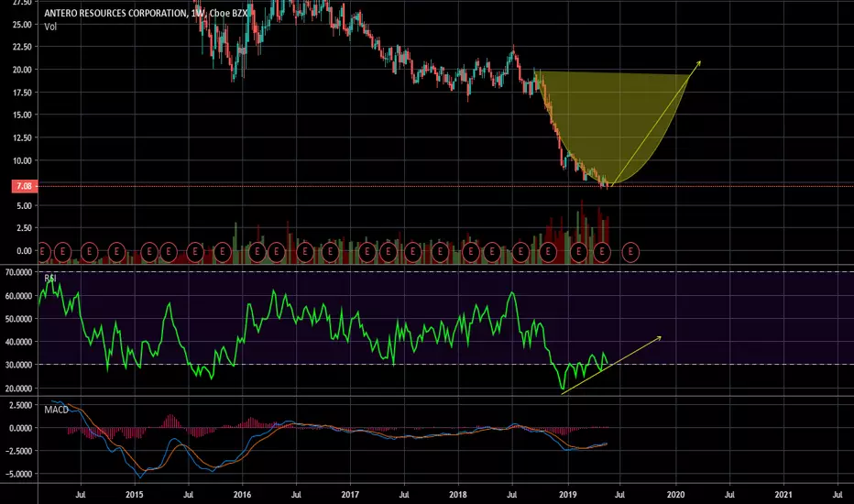Click the −5.0000 MACD axis label

[x=18, y=474]
